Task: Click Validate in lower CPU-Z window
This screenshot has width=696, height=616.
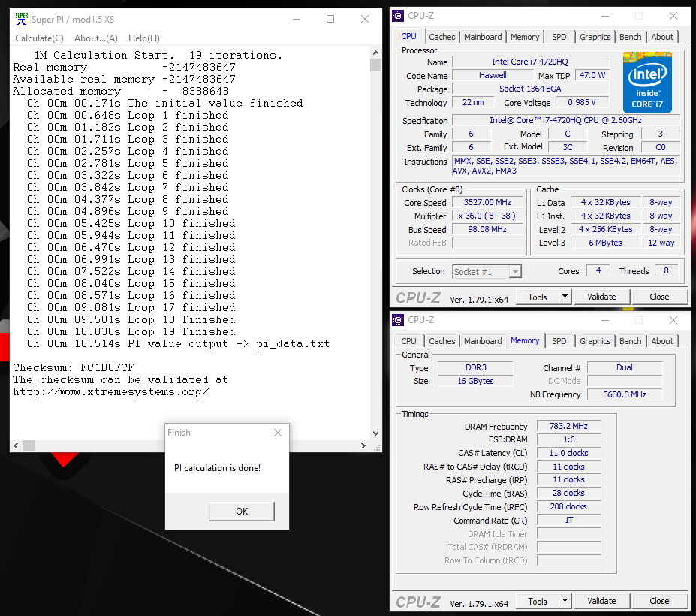Action: (601, 601)
